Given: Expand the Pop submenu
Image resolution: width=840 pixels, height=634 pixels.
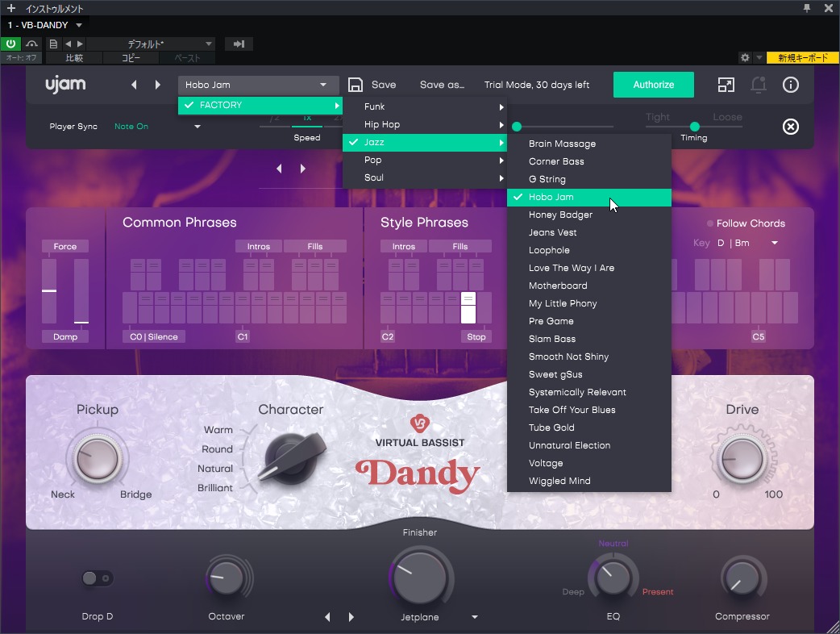Looking at the screenshot, I should 425,160.
